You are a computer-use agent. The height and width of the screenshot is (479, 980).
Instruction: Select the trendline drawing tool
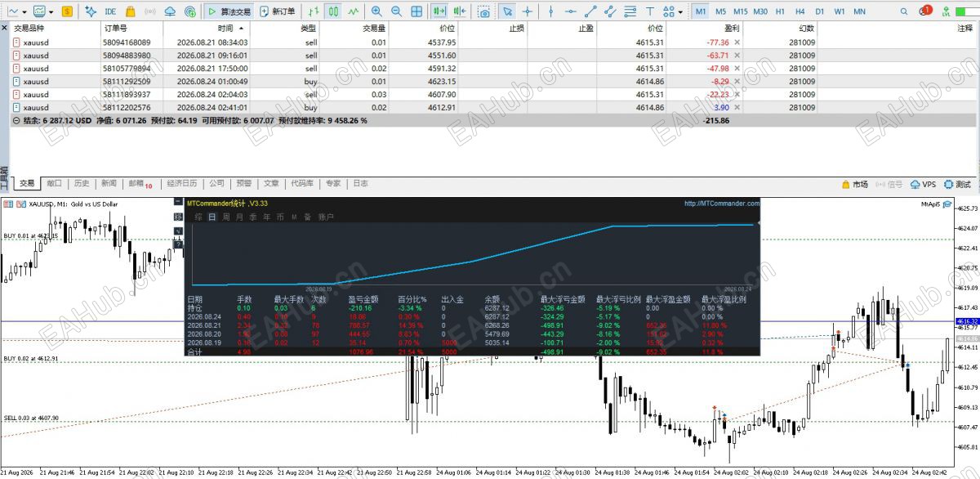point(590,12)
